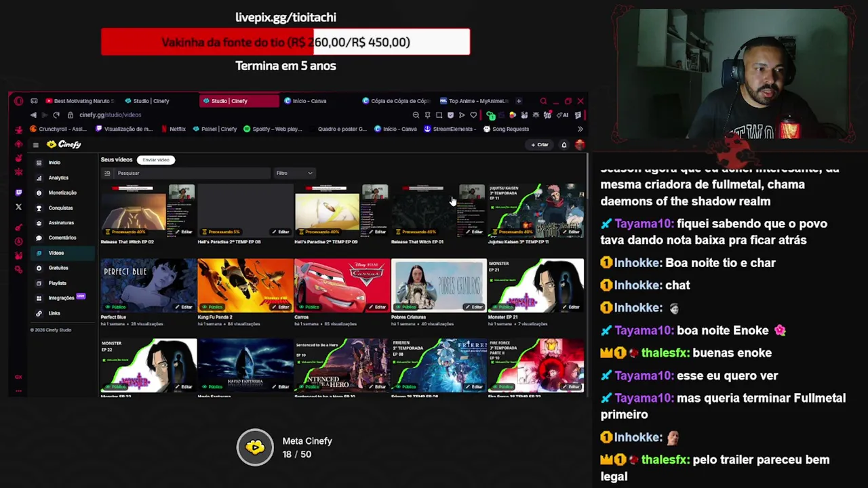Click the notifications bell icon
Image resolution: width=868 pixels, height=488 pixels.
click(564, 144)
